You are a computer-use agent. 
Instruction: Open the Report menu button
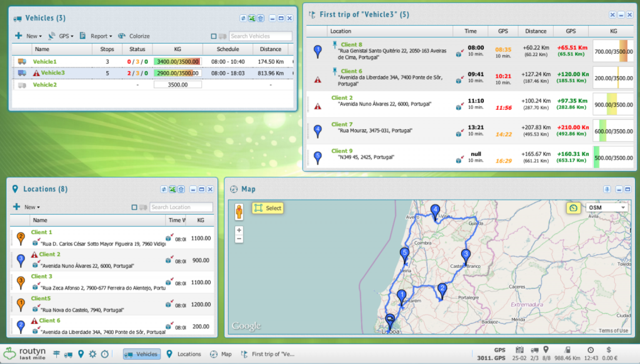tap(96, 36)
